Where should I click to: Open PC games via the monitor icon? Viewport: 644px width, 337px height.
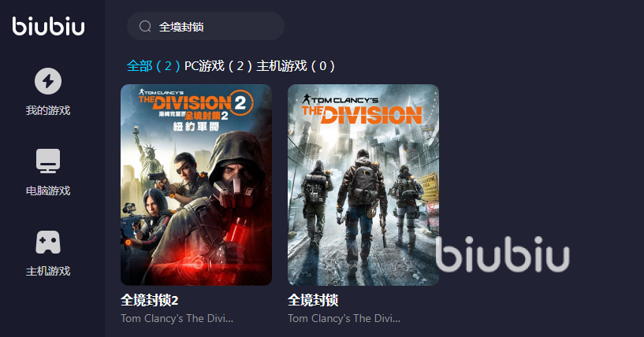click(48, 161)
